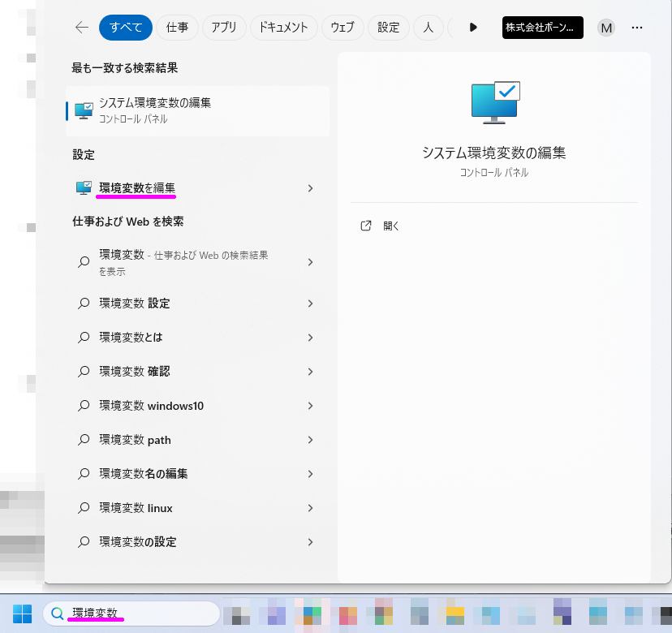The height and width of the screenshot is (633, 672).
Task: Expand the chevron for 環境変数 web results
Action: [310, 262]
